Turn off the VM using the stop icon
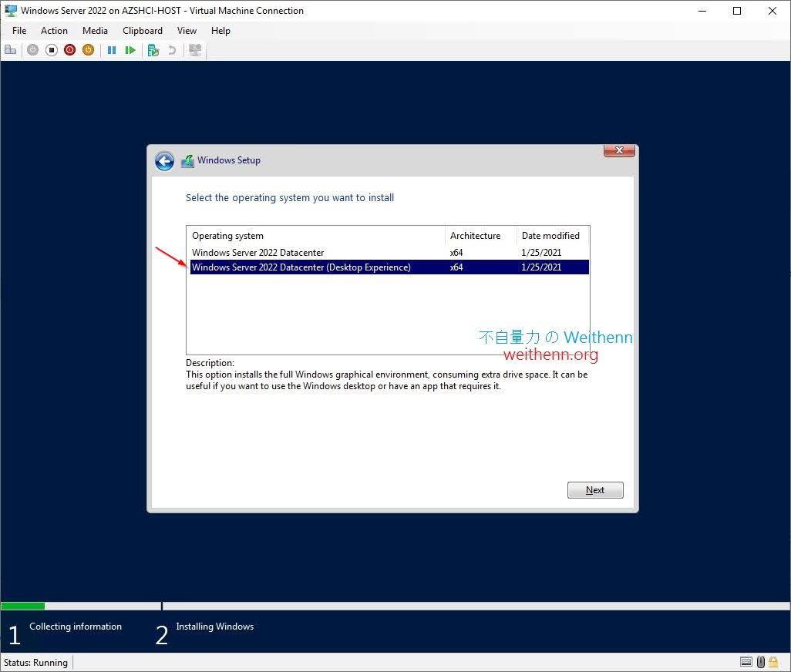 tap(52, 50)
